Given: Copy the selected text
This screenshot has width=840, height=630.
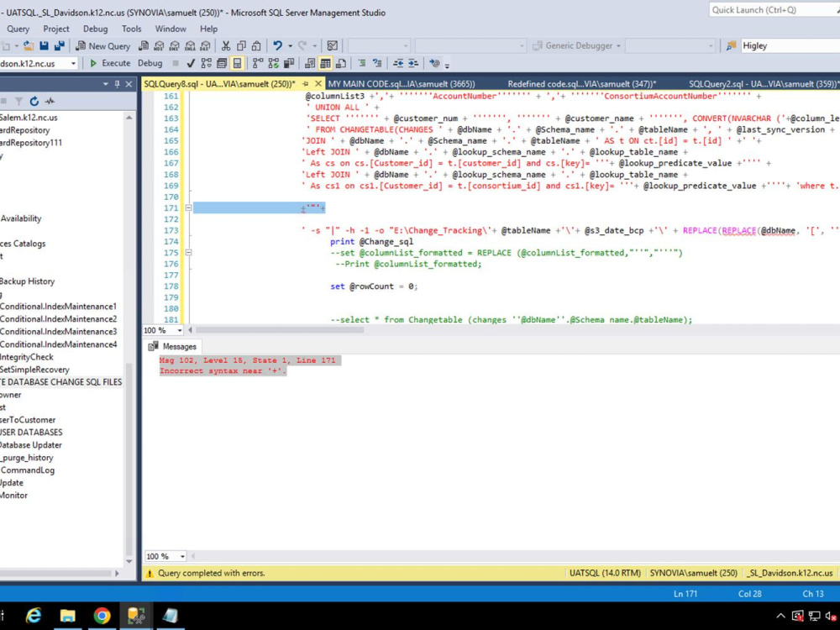Looking at the screenshot, I should (242, 46).
